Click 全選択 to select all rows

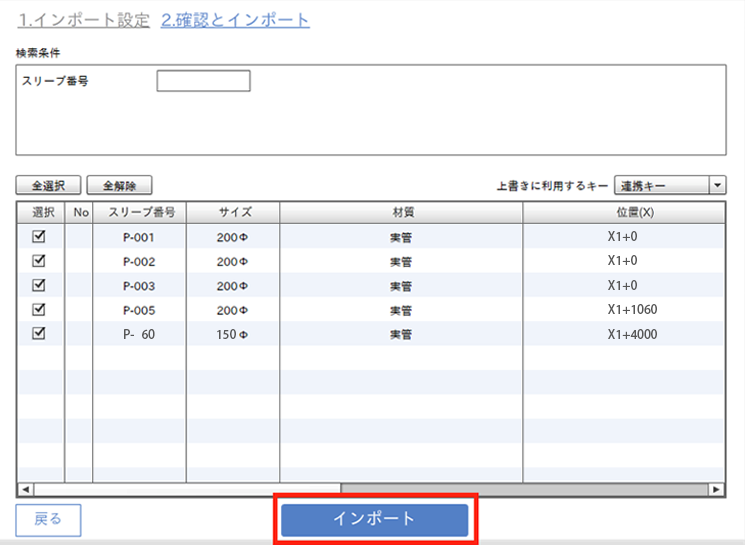pyautogui.click(x=48, y=185)
